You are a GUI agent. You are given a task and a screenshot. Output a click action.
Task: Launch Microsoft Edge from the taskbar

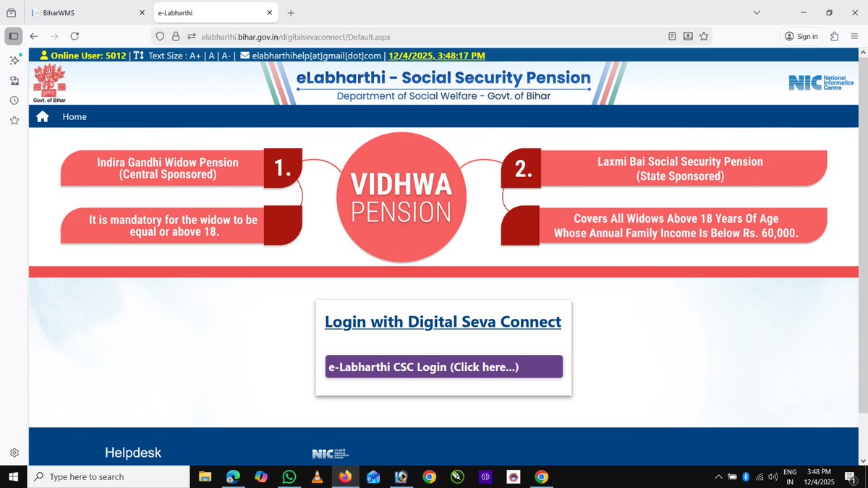pos(233,476)
